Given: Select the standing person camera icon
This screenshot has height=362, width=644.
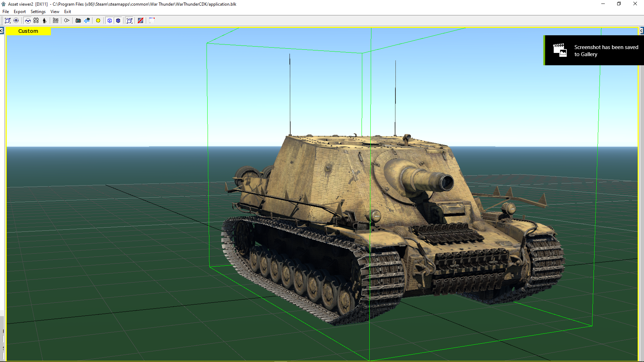Looking at the screenshot, I should (x=44, y=20).
